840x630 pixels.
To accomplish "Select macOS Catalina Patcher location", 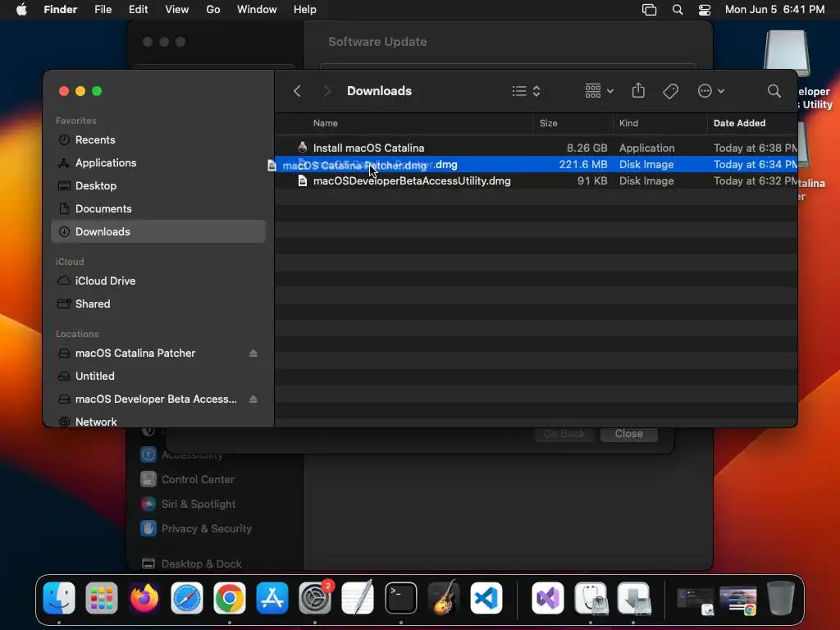I will tap(135, 353).
